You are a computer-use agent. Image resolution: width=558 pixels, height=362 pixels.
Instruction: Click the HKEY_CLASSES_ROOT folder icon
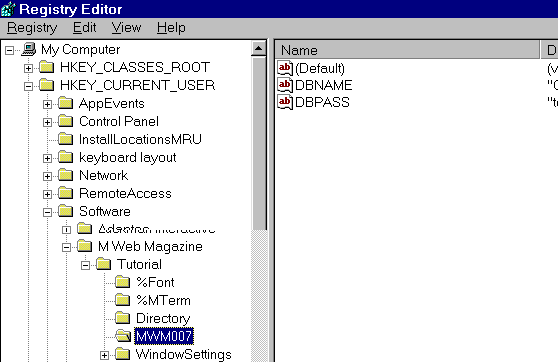click(47, 67)
